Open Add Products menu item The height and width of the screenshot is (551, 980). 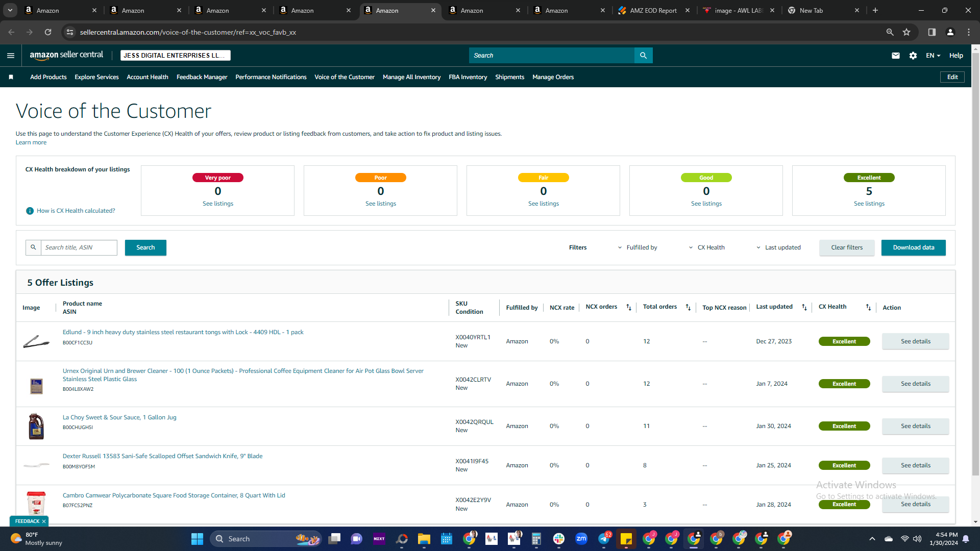[48, 77]
